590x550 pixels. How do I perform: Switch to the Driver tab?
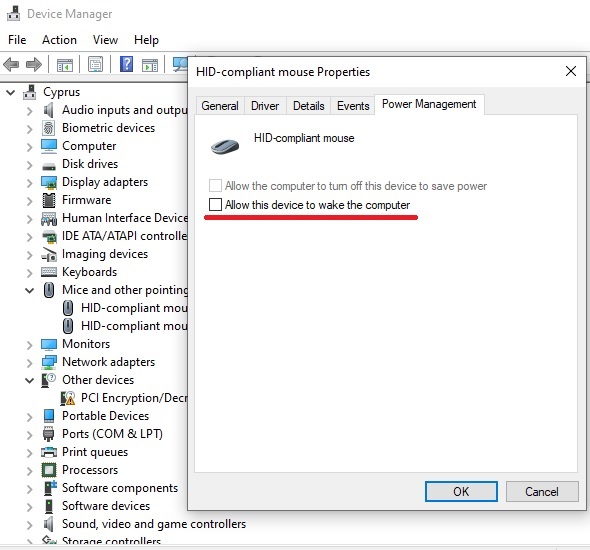[265, 106]
